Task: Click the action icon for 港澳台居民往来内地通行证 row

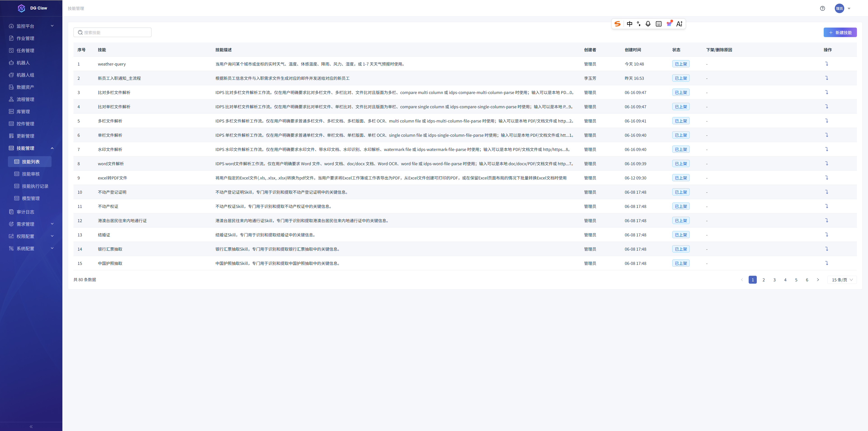Action: coord(827,220)
